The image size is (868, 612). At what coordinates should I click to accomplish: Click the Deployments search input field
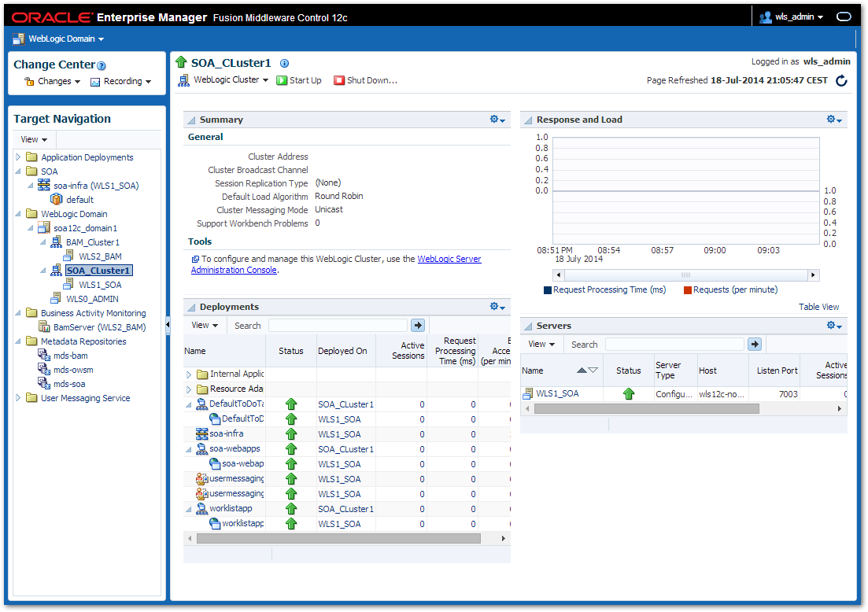pyautogui.click(x=338, y=325)
